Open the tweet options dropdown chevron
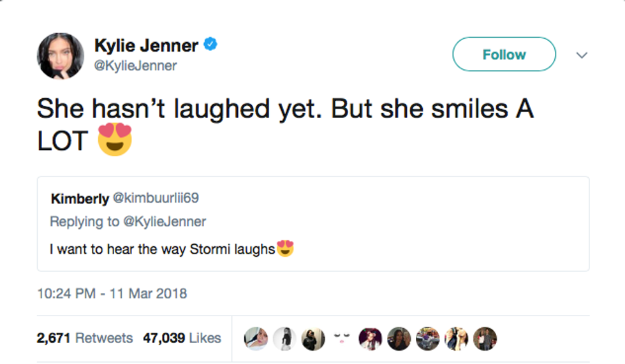Screen dimensions: 625x364 click(581, 55)
